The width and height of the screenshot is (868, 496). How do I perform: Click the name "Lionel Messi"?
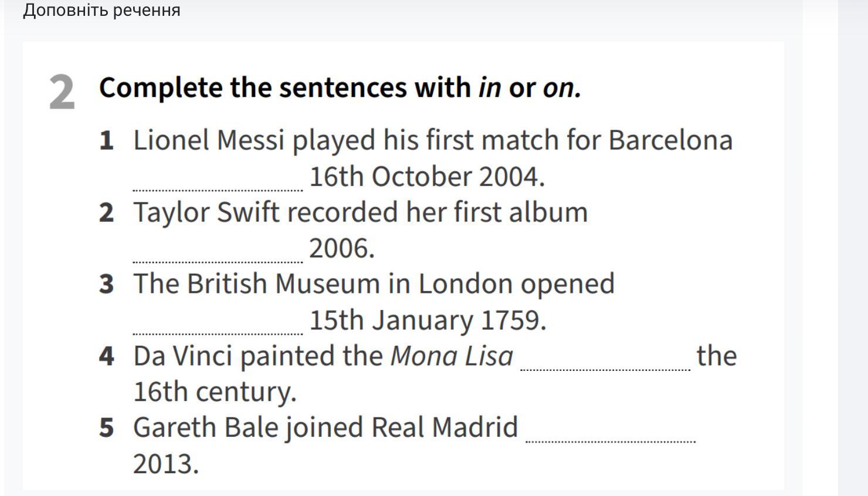tap(209, 140)
